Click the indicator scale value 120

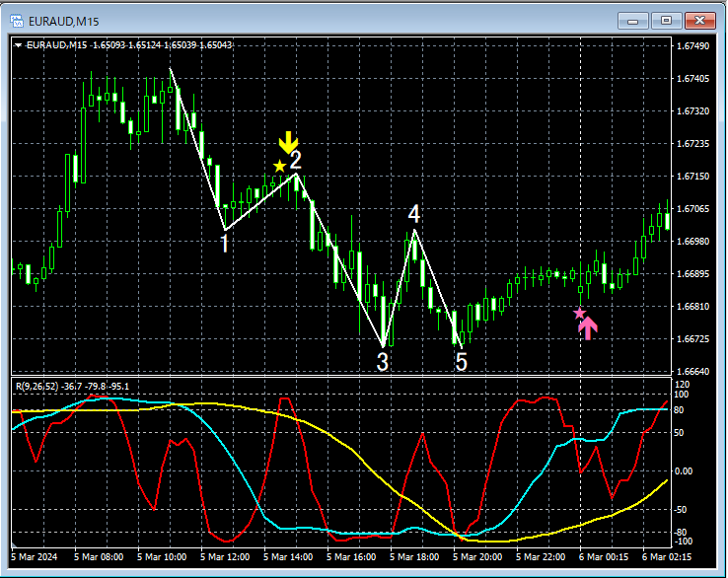[682, 385]
